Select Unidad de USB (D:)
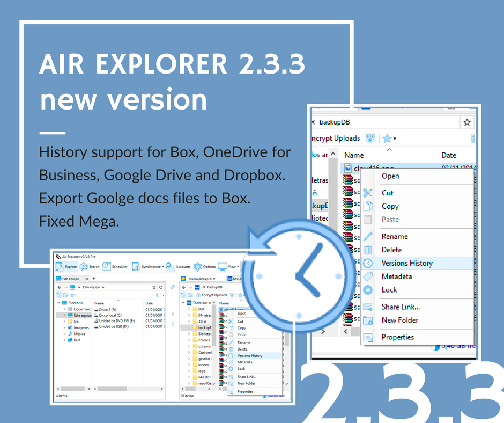The height and width of the screenshot is (423, 504). point(111,326)
